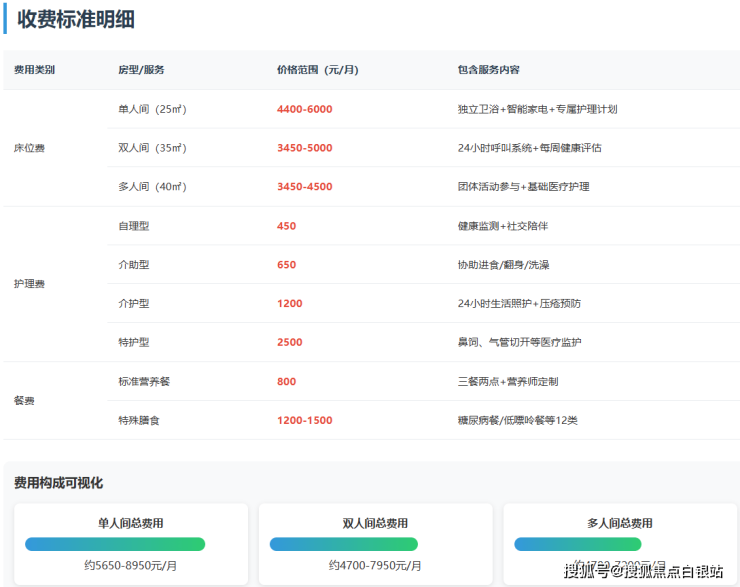Click the 3450-5000 price for 双人间
Screen dimensions: 740x587
click(304, 148)
